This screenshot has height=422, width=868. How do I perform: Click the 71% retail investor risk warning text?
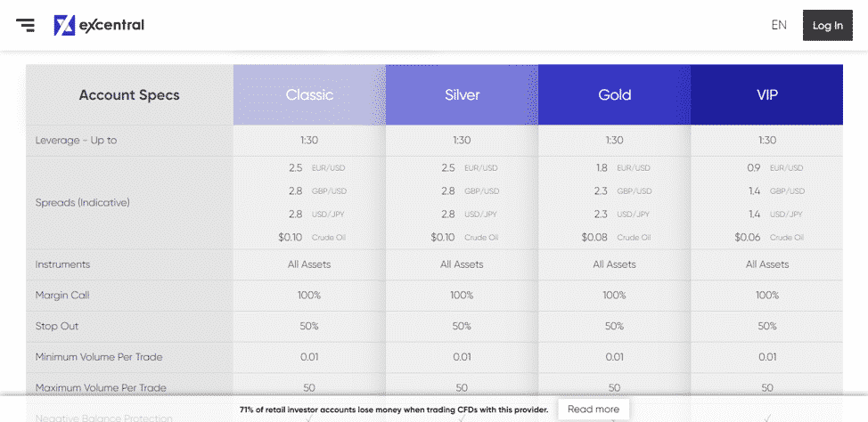point(394,410)
